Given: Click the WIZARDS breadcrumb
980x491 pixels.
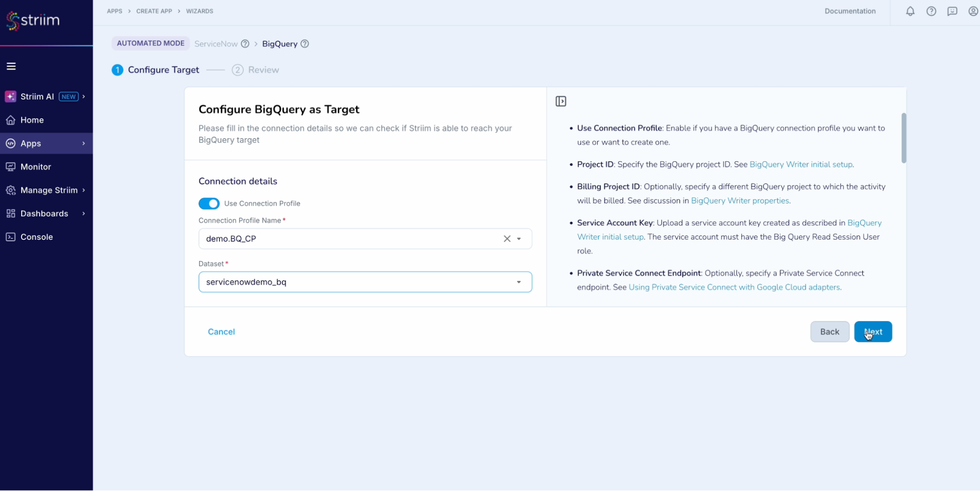Looking at the screenshot, I should [200, 11].
